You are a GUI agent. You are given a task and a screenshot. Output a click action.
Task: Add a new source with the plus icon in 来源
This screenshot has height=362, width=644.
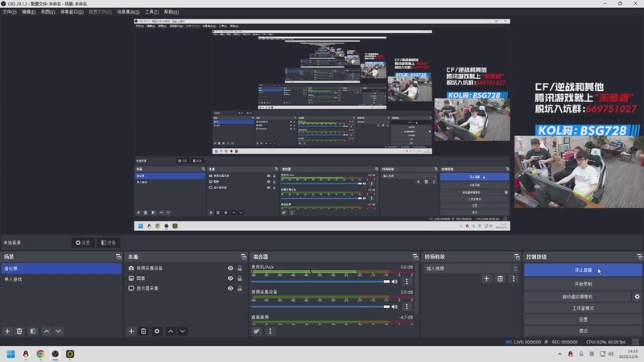131,331
